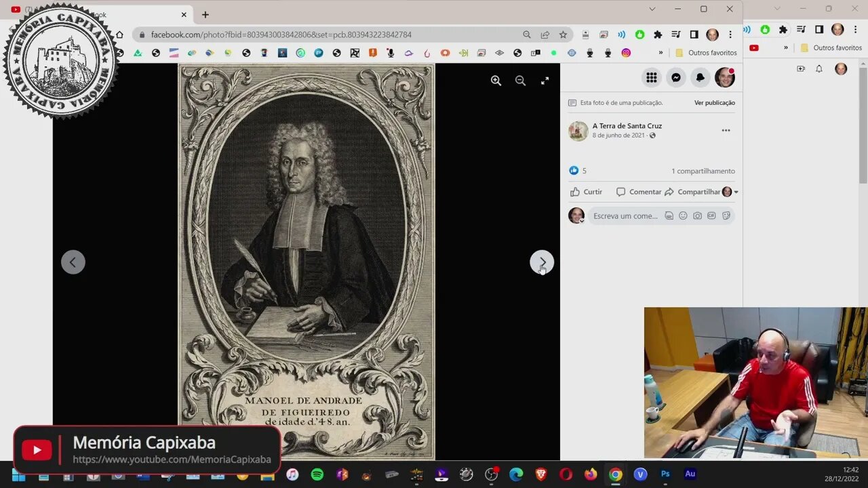Open Facebook Messenger
Image resolution: width=868 pixels, height=488 pixels.
(x=676, y=78)
